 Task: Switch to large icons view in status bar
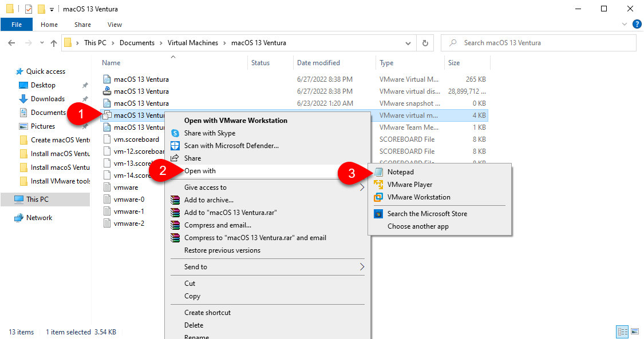(x=635, y=332)
